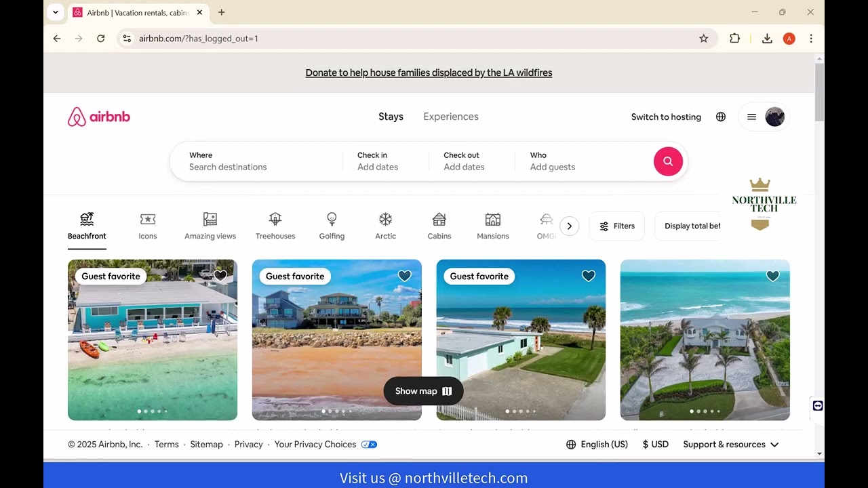Image resolution: width=868 pixels, height=488 pixels.
Task: Reload the page
Action: 101,39
